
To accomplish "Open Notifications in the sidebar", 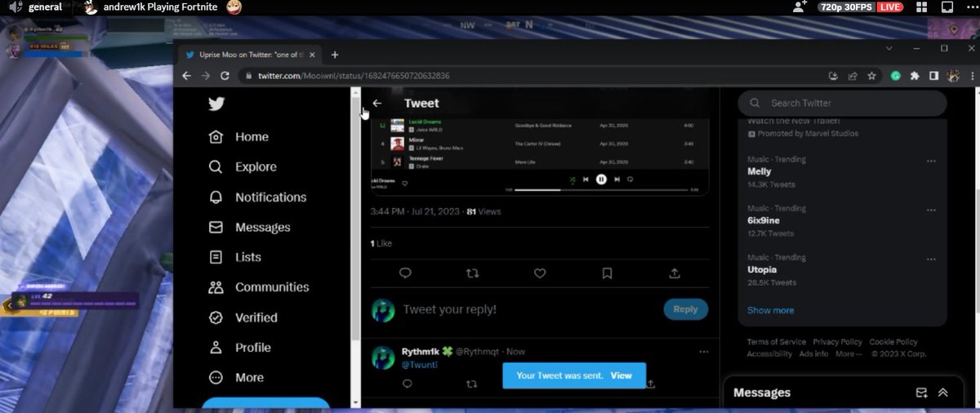I will click(257, 197).
